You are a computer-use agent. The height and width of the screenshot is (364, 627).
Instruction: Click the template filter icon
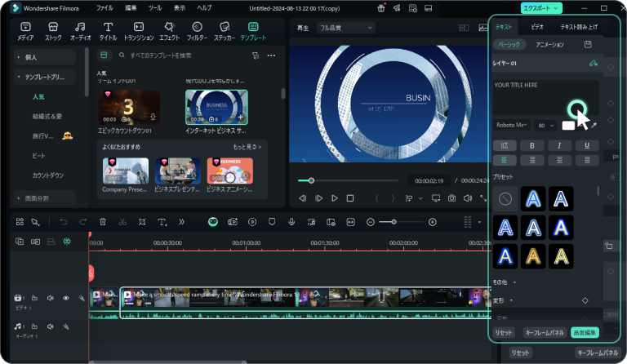coord(256,55)
